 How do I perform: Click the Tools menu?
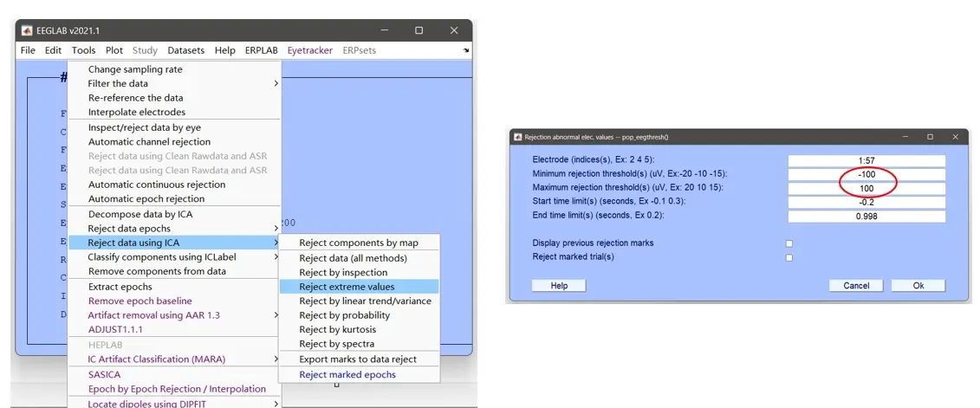coord(84,50)
